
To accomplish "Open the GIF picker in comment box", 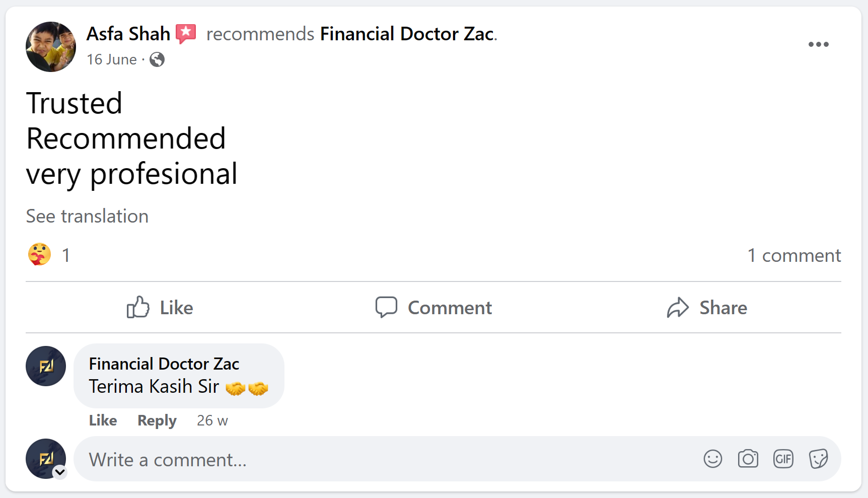I will (783, 459).
